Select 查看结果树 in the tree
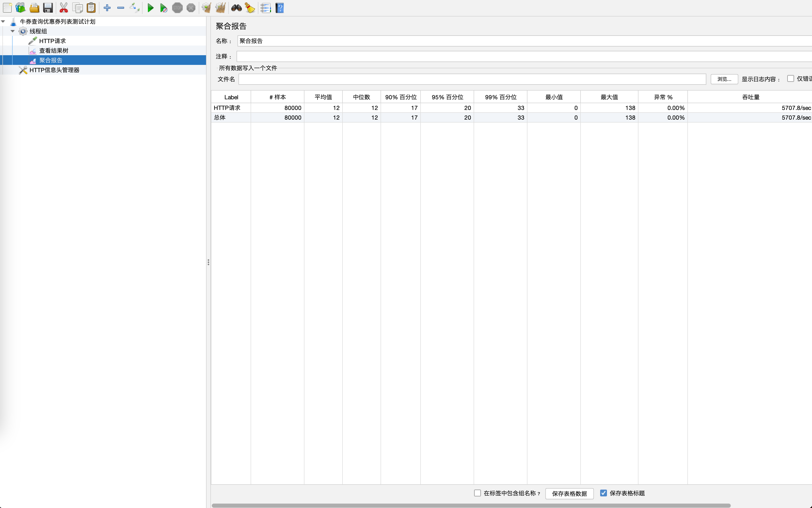812x508 pixels. (x=54, y=51)
